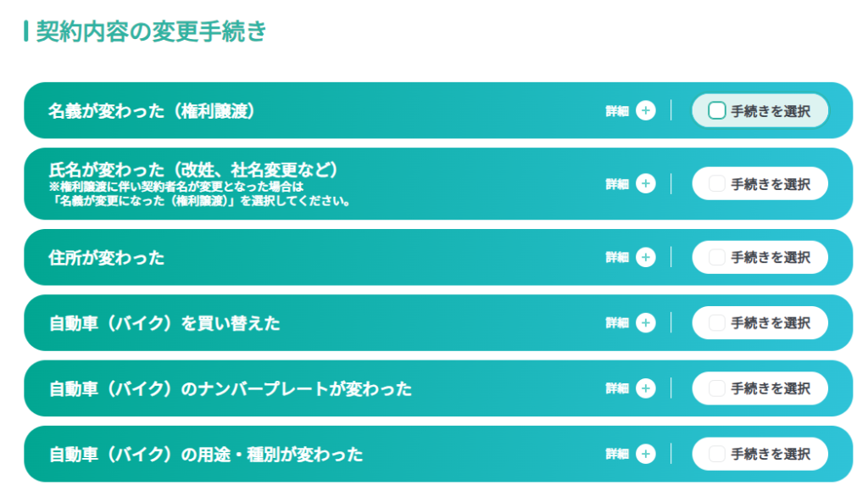Viewport: 868px width, 497px height.
Task: Select 手続きを選択 checkbox for 住所が変わった
Action: point(717,257)
